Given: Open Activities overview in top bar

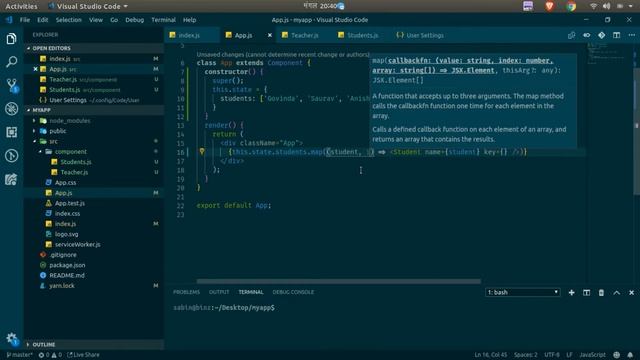Looking at the screenshot, I should [x=21, y=6].
